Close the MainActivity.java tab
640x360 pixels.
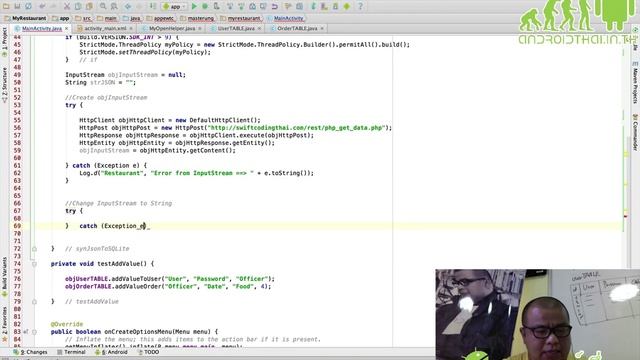pyautogui.click(x=67, y=29)
